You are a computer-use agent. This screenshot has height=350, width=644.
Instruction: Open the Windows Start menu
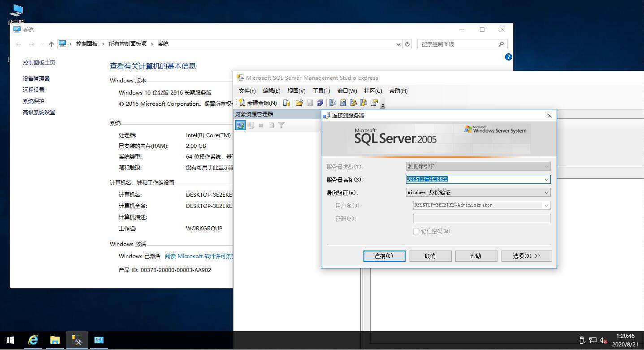click(x=10, y=341)
